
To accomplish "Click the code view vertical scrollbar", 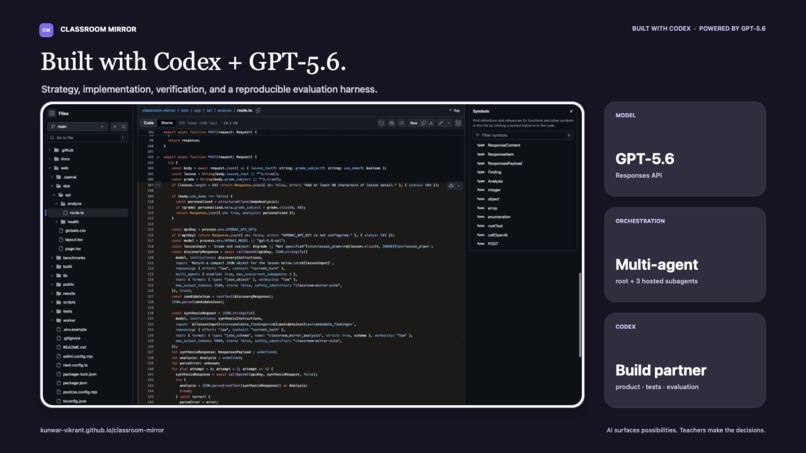I will click(580, 315).
